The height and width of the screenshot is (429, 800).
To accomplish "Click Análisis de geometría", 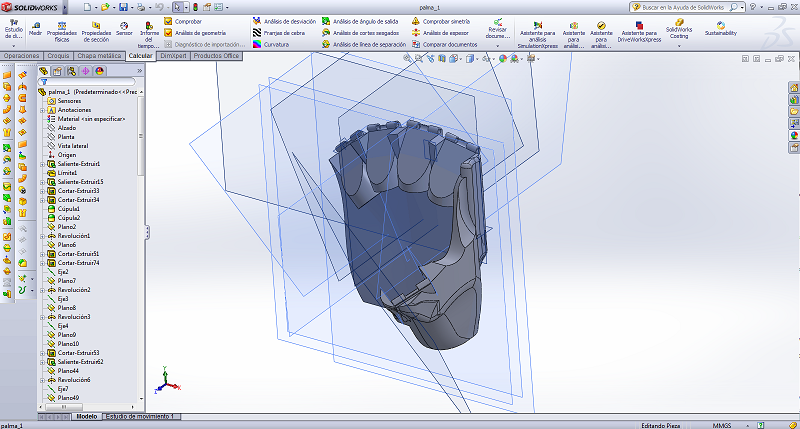I will (195, 33).
